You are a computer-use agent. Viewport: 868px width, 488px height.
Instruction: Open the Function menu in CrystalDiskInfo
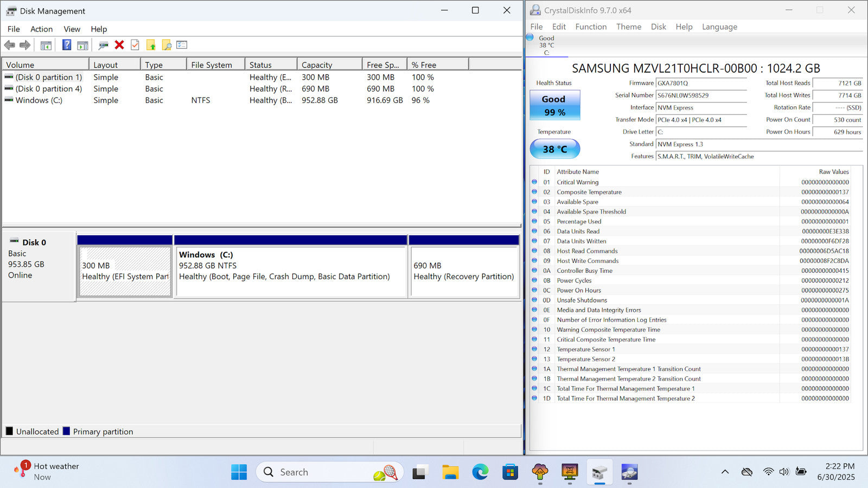(x=591, y=27)
